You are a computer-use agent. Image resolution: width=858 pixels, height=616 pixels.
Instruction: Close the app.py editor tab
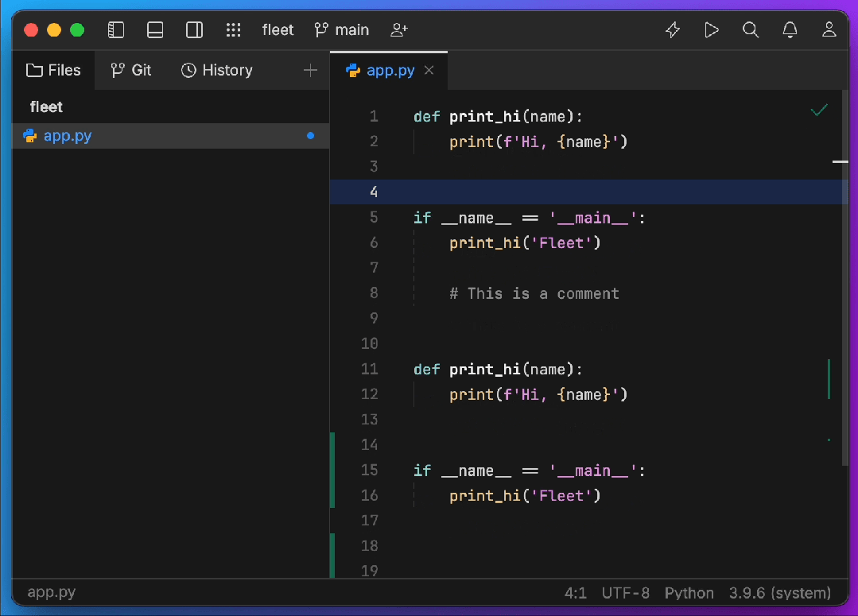click(429, 71)
